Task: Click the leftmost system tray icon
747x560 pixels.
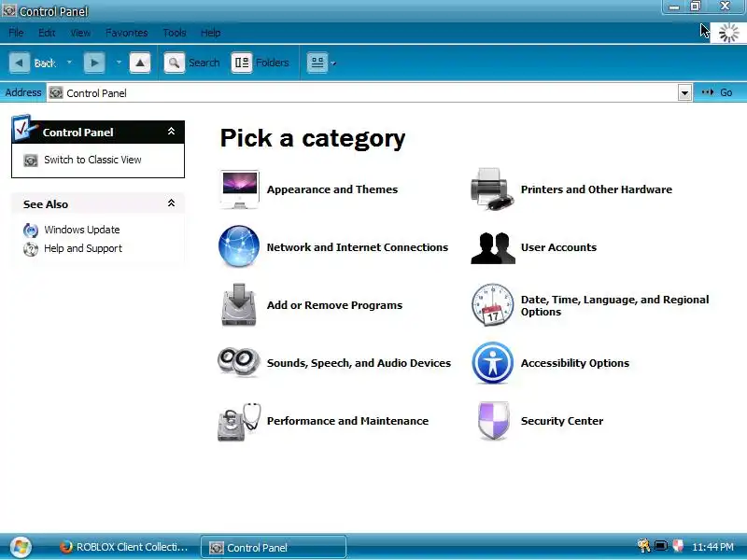Action: point(643,545)
